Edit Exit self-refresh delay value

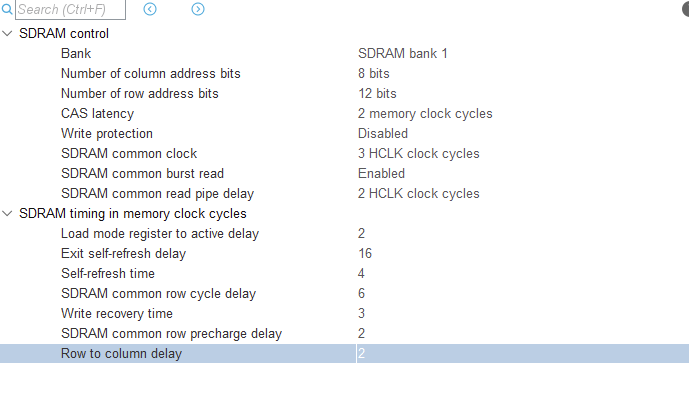click(365, 253)
